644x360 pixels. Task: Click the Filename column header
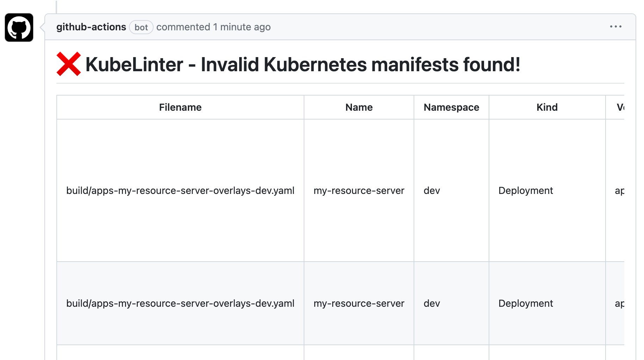point(180,107)
